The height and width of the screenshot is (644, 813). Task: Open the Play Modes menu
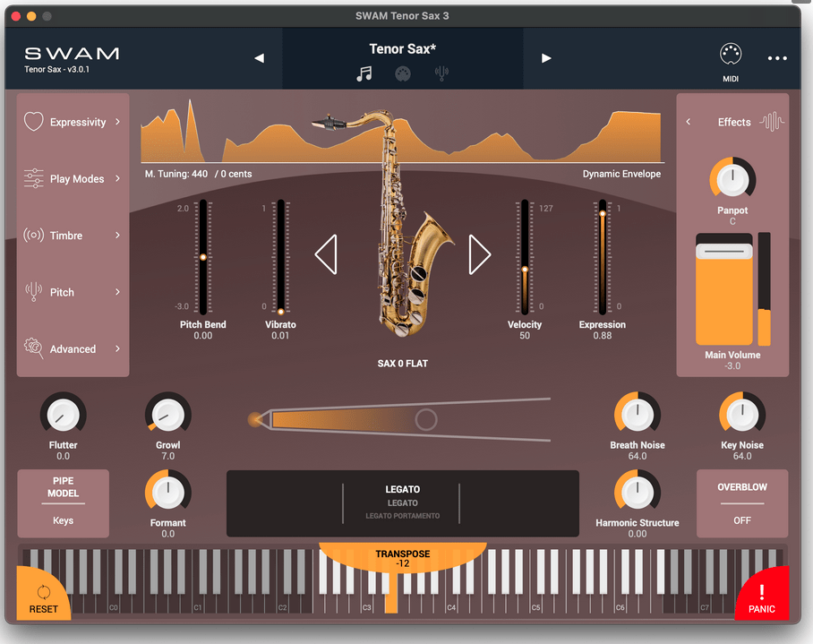coord(73,179)
